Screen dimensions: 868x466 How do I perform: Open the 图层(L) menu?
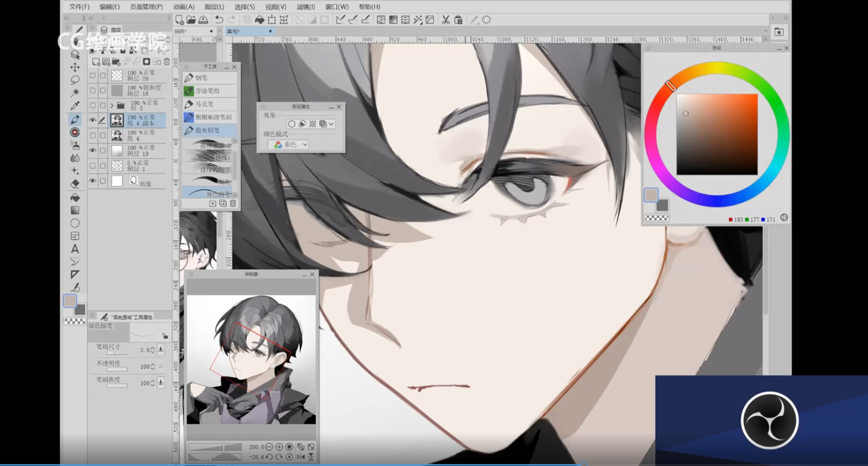tap(214, 7)
